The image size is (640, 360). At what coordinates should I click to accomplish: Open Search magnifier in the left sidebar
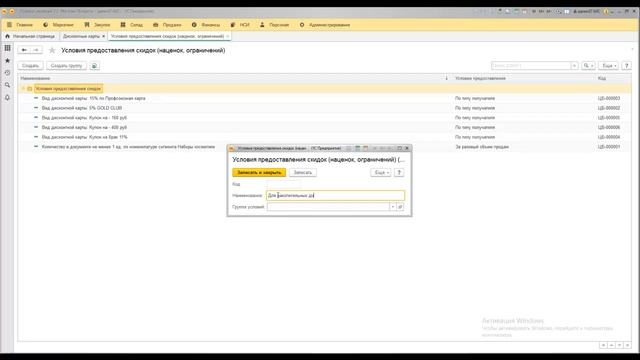[7, 85]
